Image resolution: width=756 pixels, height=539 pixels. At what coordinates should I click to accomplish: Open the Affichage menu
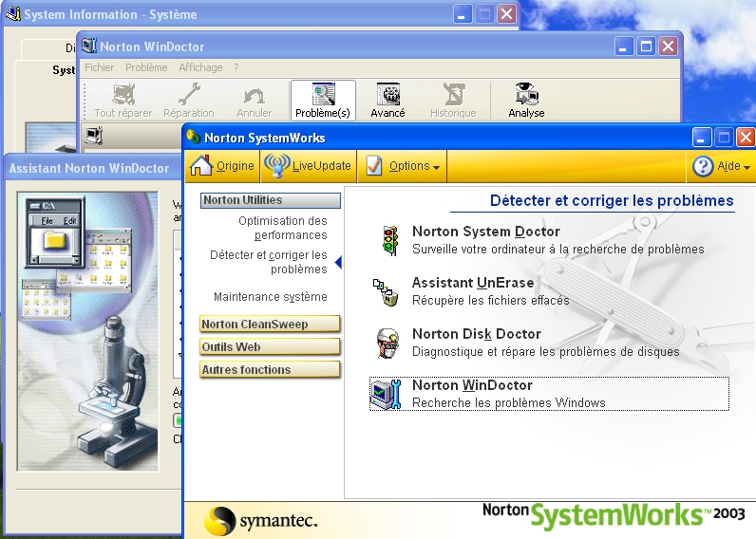(x=200, y=67)
